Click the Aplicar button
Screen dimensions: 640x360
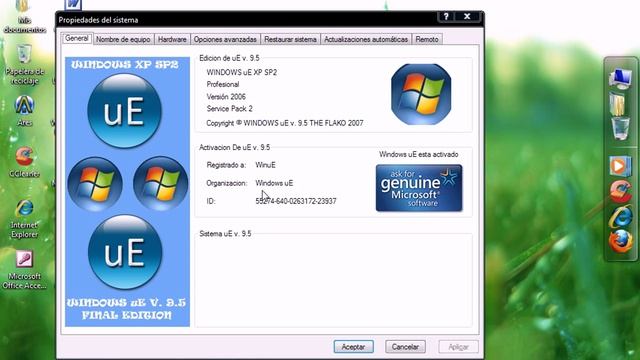(458, 347)
